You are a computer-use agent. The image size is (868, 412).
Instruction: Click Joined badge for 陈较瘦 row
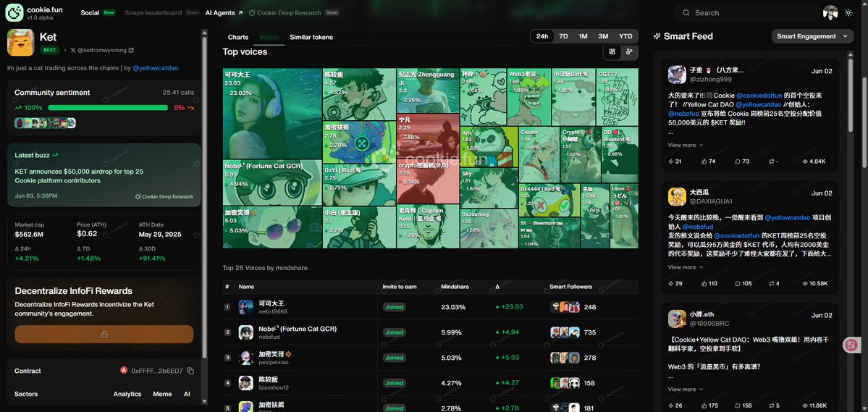click(394, 382)
